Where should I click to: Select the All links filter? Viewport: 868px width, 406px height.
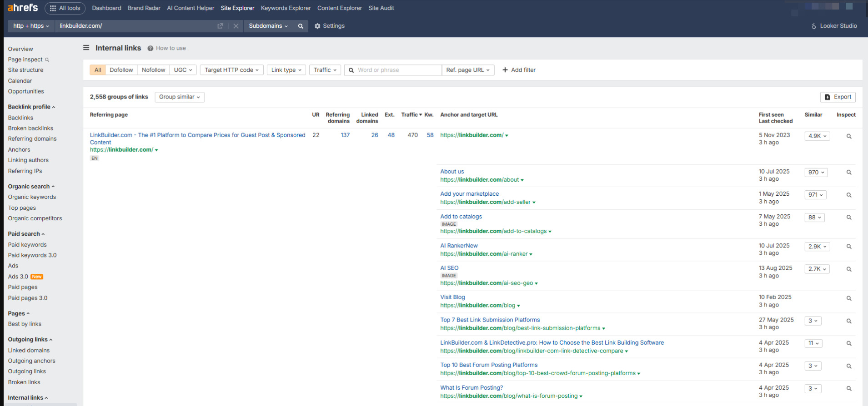coord(98,70)
